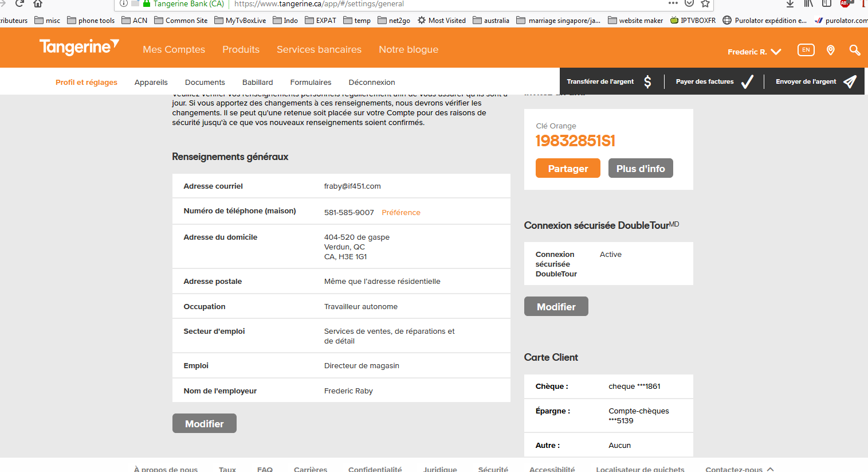Open the FAQ footer link
Image resolution: width=868 pixels, height=472 pixels.
point(265,469)
